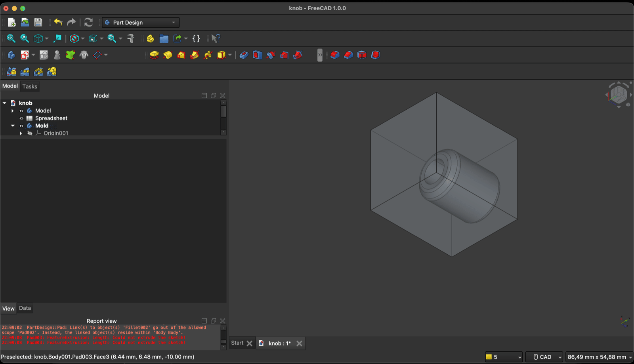Close the knob : 1* document tab
Viewport: 634px width, 364px height.
tap(300, 343)
